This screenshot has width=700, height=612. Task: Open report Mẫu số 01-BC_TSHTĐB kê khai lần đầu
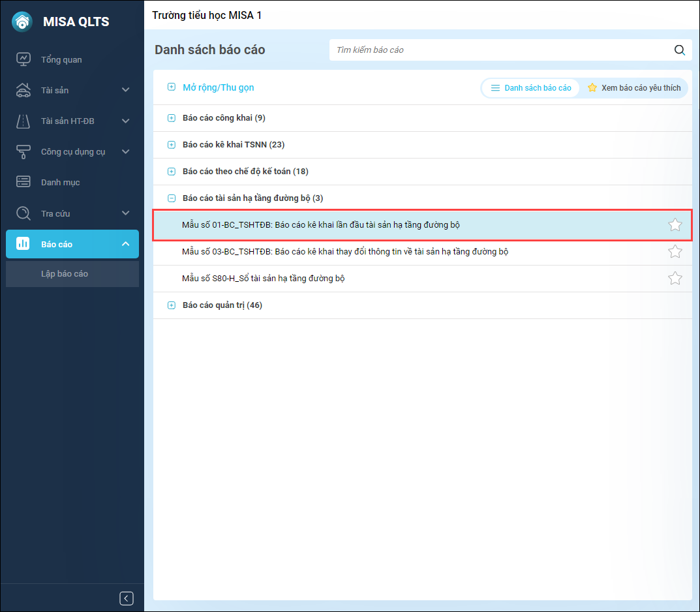click(422, 225)
